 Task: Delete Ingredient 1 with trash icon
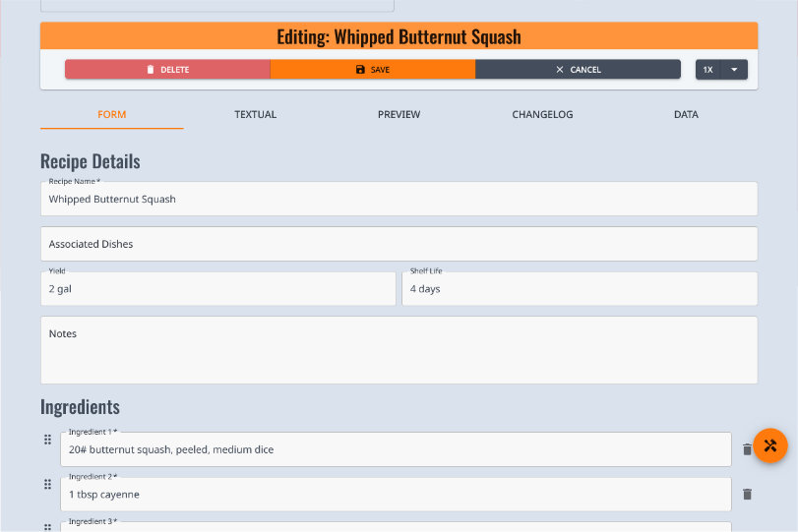click(x=746, y=449)
